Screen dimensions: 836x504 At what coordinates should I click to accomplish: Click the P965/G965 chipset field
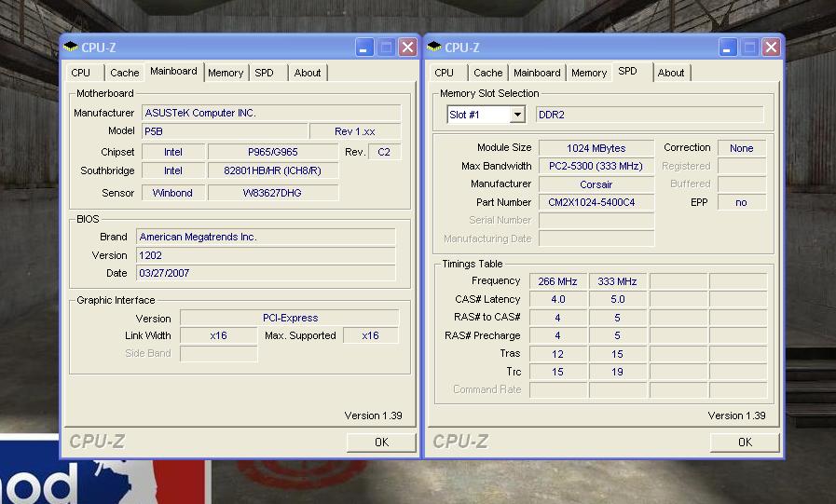[273, 152]
